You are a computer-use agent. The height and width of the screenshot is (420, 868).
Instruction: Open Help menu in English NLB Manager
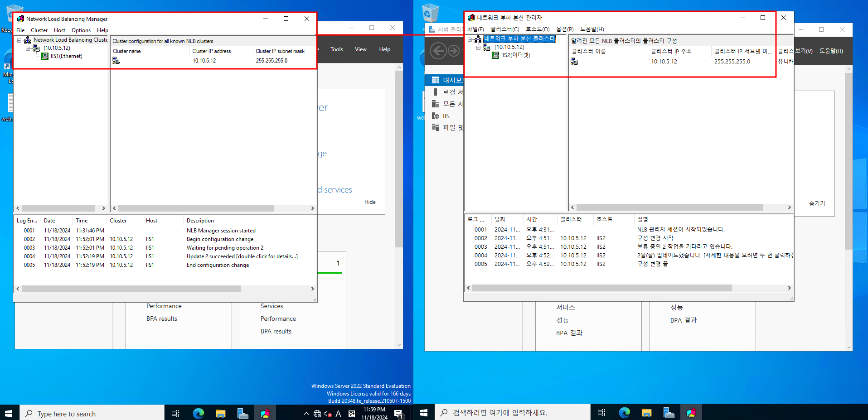[x=102, y=30]
